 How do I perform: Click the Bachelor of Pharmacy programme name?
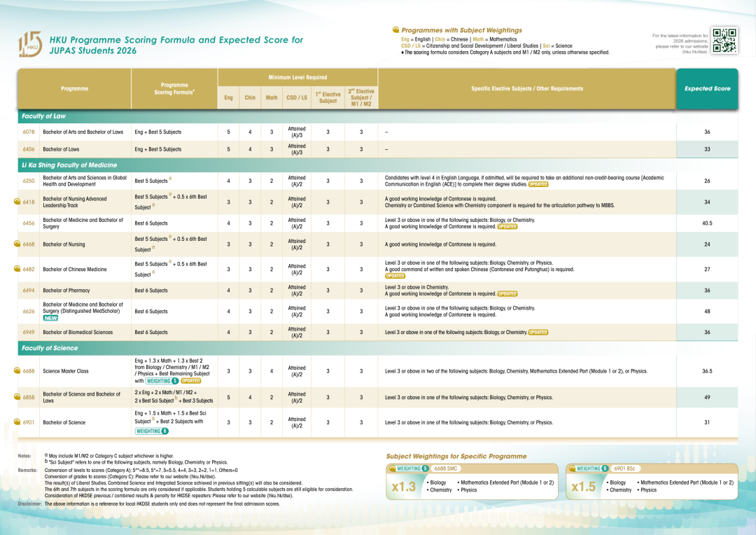point(66,291)
